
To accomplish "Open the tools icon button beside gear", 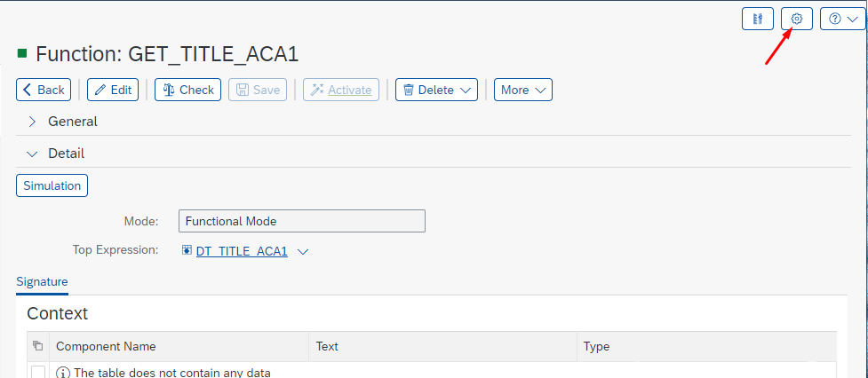I will coord(758,19).
